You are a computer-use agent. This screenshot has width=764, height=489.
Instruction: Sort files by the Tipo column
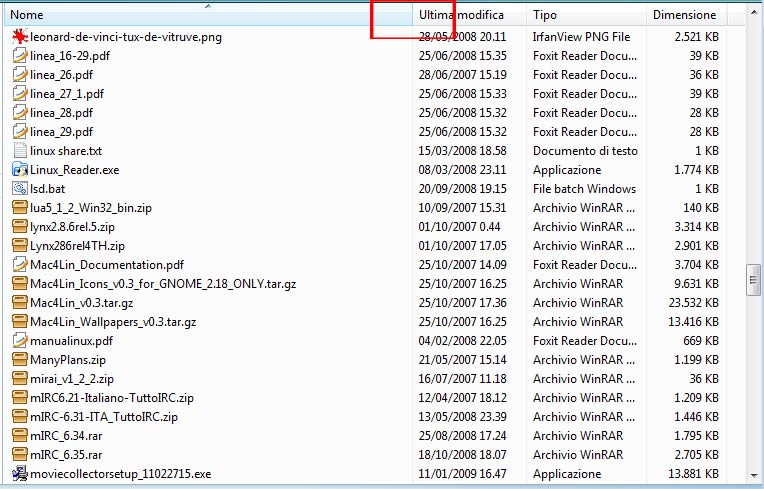(587, 15)
